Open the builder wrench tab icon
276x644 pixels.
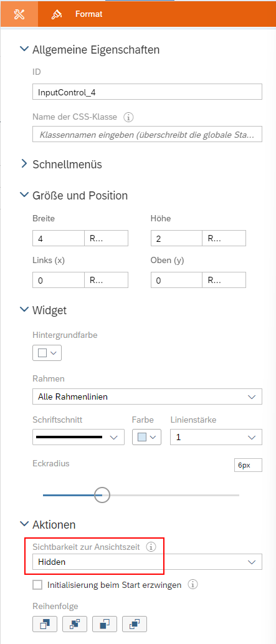[x=19, y=14]
